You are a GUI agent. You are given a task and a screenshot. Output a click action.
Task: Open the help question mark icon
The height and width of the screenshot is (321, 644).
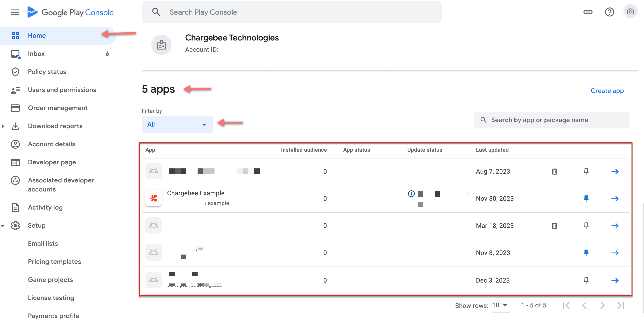609,12
